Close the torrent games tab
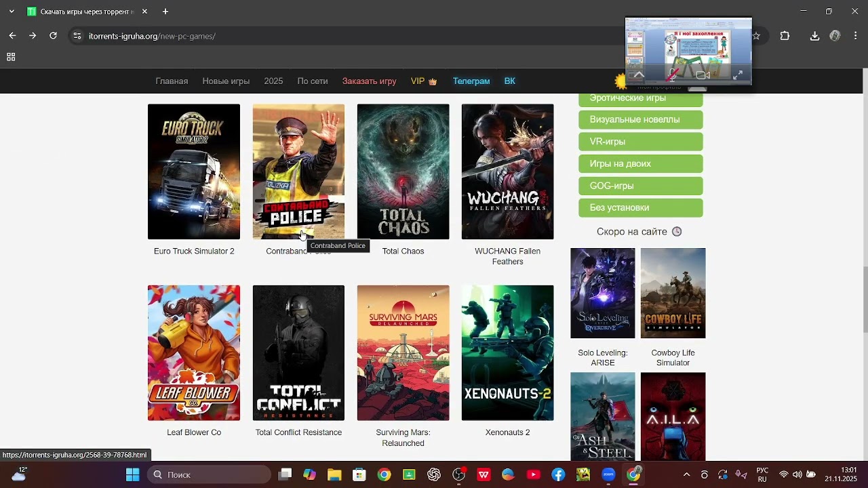Screen dimensions: 868x488 tap(144, 12)
